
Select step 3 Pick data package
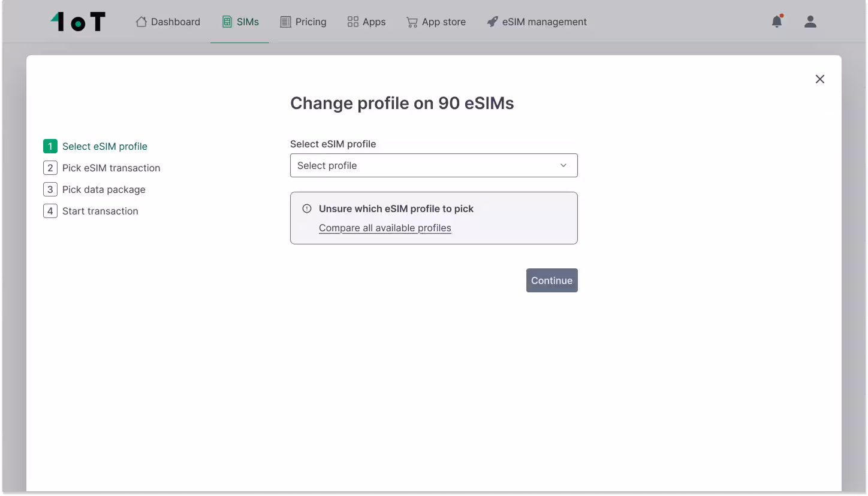(95, 189)
